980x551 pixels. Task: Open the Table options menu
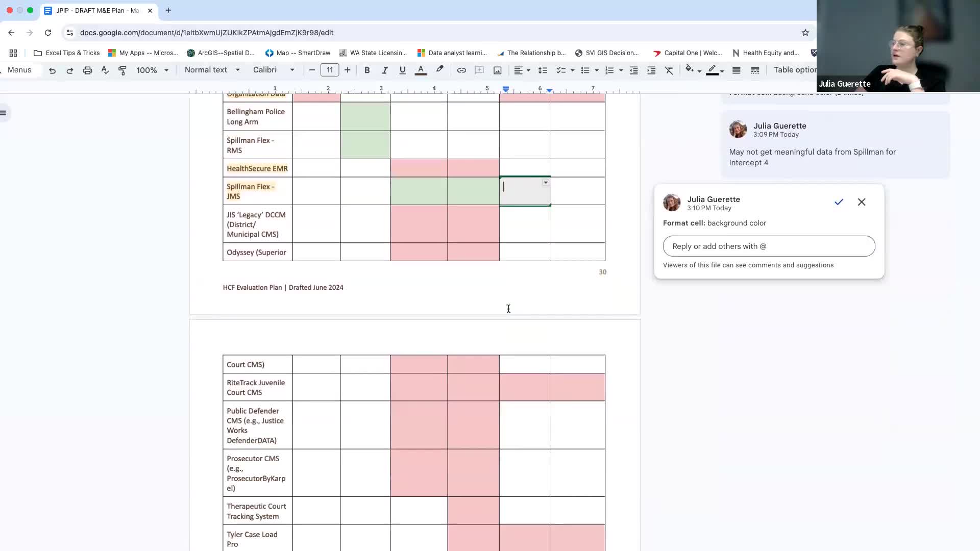click(x=794, y=70)
